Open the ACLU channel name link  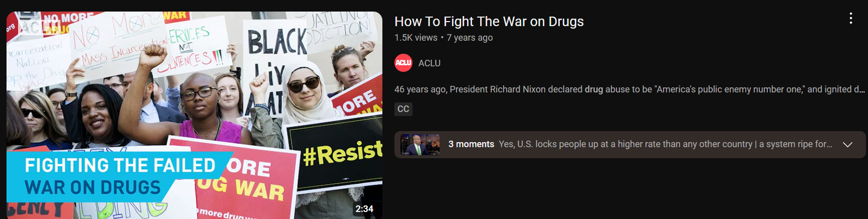(x=429, y=63)
